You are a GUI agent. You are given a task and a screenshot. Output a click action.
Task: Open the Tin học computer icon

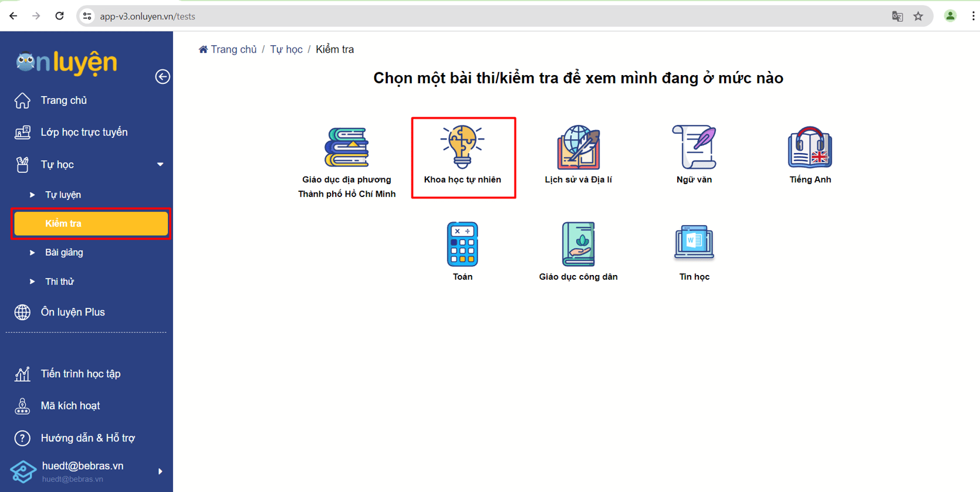pos(694,243)
